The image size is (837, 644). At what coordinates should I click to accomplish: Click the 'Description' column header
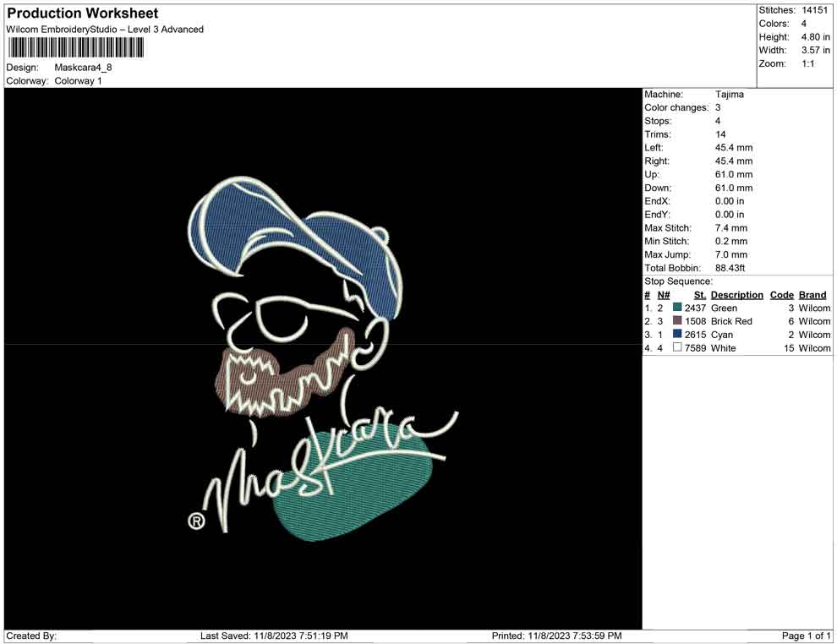coord(737,295)
